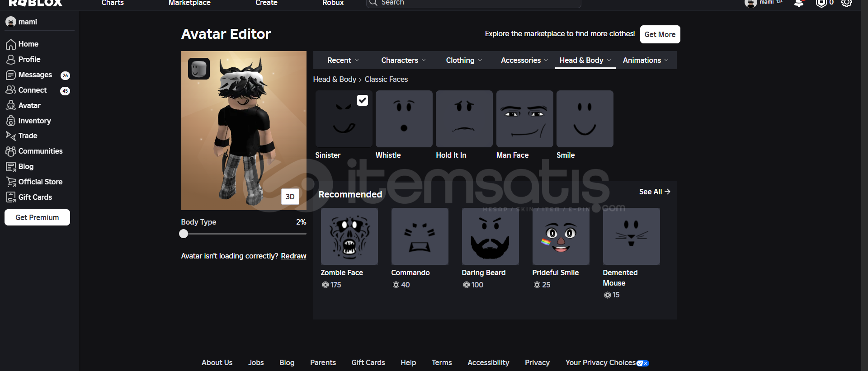Click the 45 badge on Connect

tap(65, 91)
